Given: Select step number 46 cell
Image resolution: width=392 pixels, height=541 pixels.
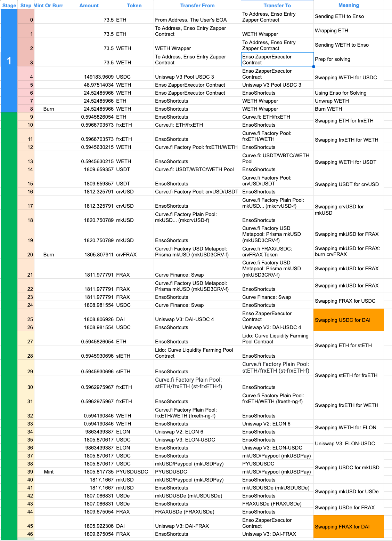Looking at the screenshot, I should click(x=26, y=534).
